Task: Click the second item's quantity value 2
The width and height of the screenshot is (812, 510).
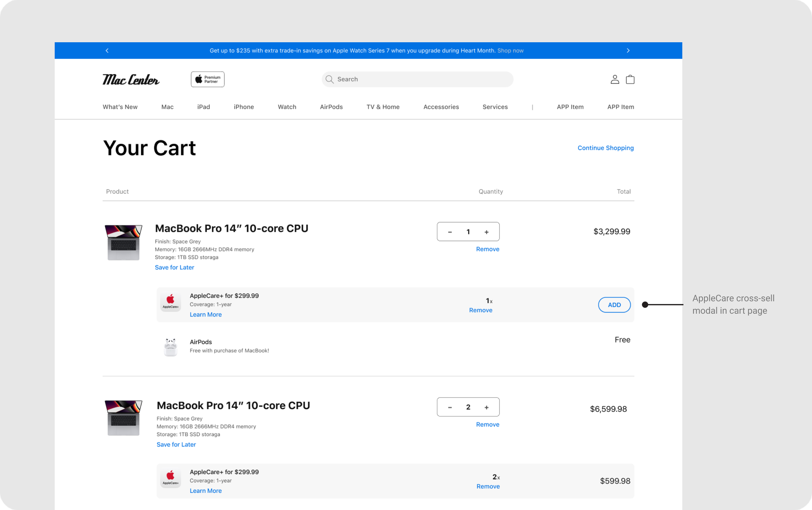Action: click(x=468, y=408)
